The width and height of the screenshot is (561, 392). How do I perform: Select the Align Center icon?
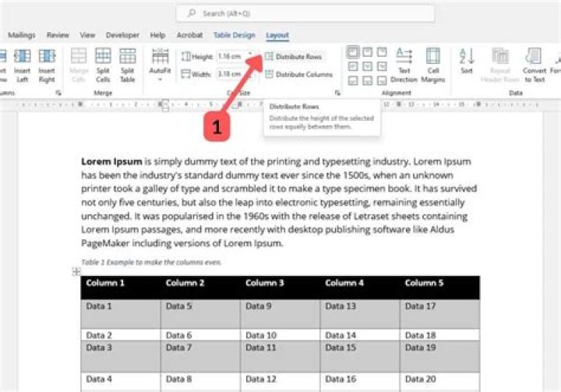[x=368, y=66]
